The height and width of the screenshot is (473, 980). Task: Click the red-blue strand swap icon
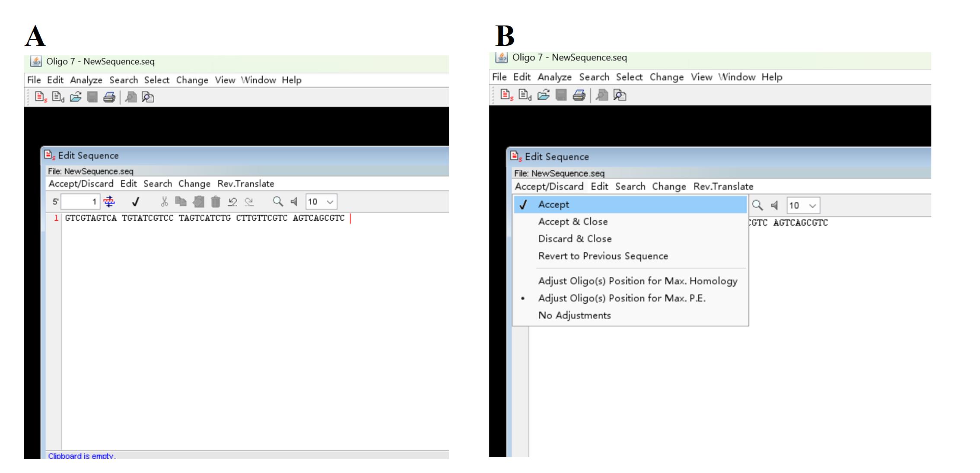click(109, 202)
